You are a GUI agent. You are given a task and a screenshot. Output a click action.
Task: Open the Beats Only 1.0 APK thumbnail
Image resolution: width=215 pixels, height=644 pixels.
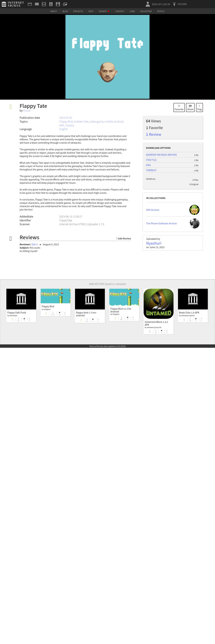tap(193, 299)
